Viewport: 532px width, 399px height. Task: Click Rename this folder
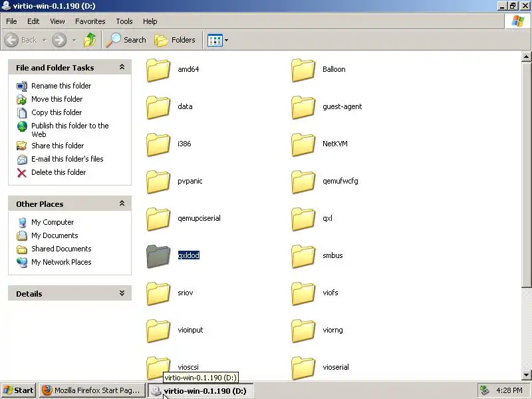point(61,86)
